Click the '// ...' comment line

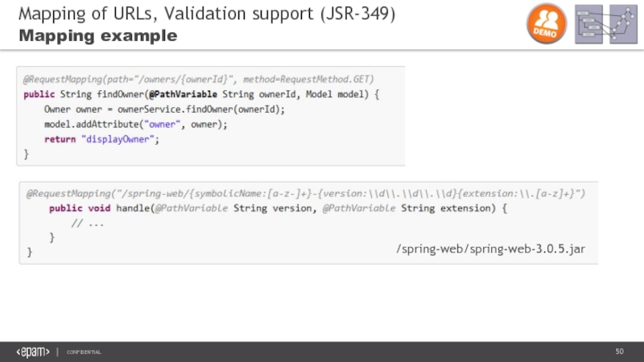88,223
